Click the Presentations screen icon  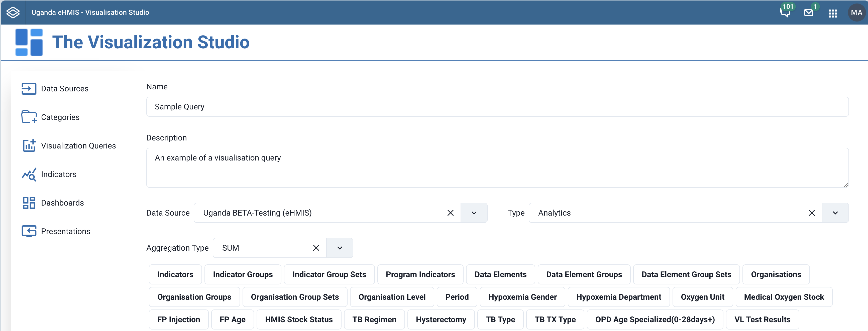[29, 231]
